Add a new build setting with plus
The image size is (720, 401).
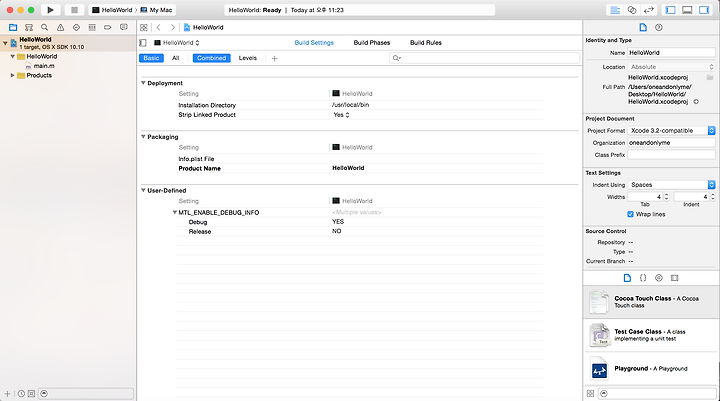[275, 58]
